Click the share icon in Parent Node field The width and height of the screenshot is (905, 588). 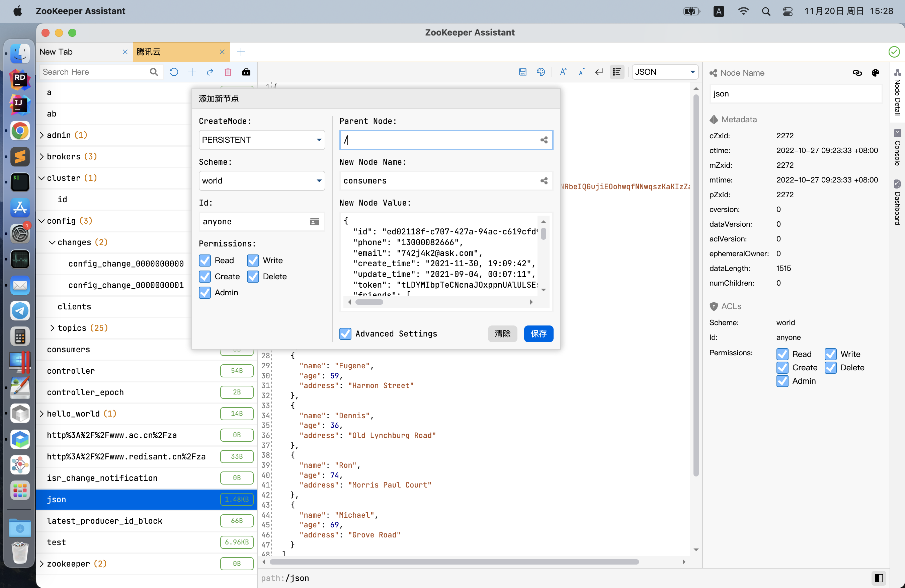pyautogui.click(x=544, y=140)
